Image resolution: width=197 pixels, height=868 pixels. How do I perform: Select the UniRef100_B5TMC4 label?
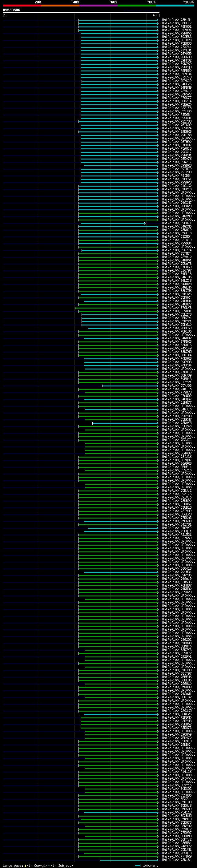pos(177,253)
